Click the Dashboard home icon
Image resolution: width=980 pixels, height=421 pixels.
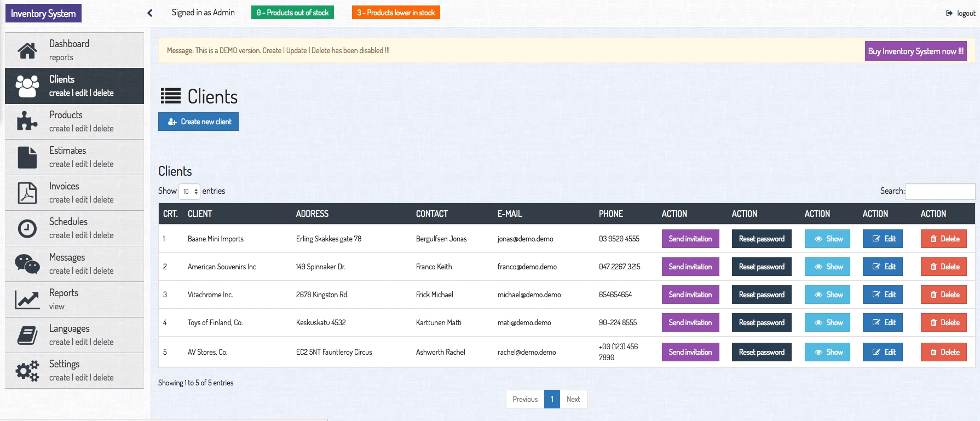[27, 50]
